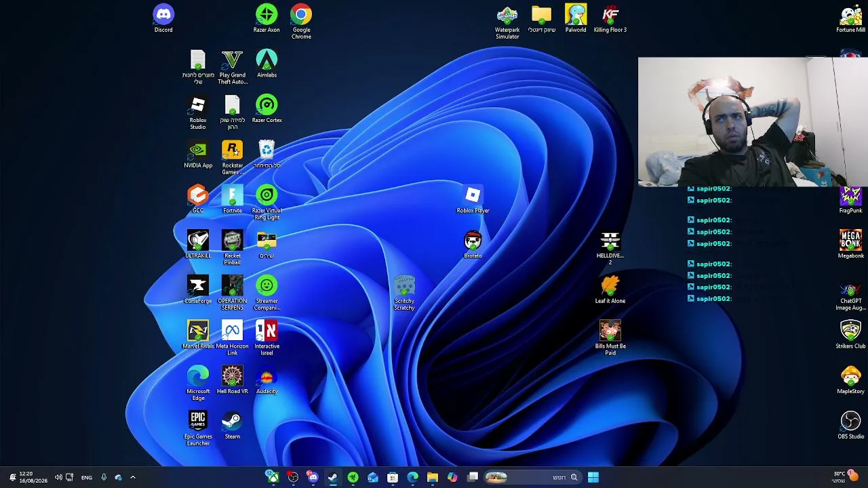Open File Explorer from the taskbar
Image resolution: width=868 pixels, height=488 pixels.
(433, 477)
